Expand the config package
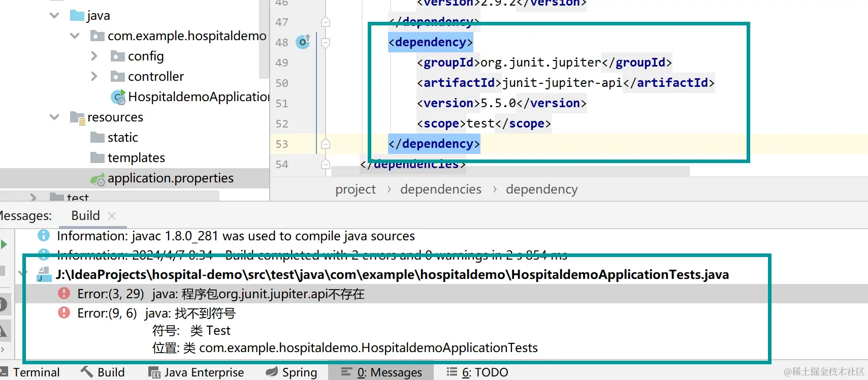The width and height of the screenshot is (868, 380). pyautogui.click(x=94, y=56)
